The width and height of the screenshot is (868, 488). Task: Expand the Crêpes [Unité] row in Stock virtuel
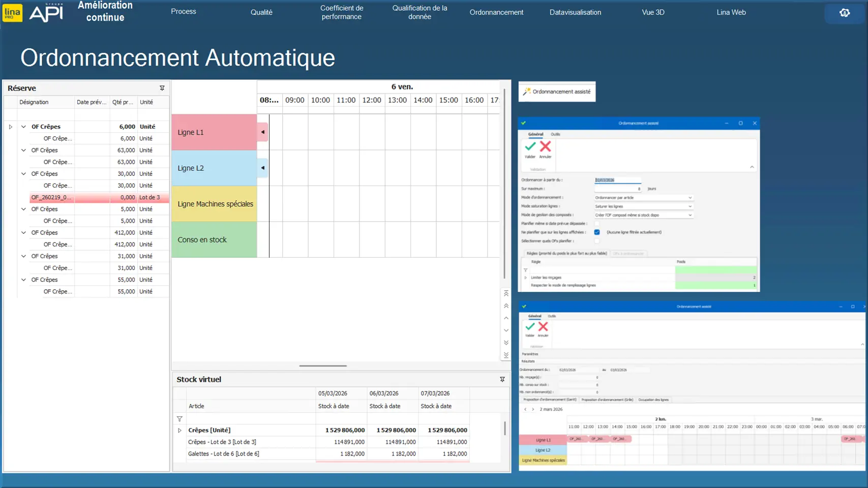coord(179,430)
